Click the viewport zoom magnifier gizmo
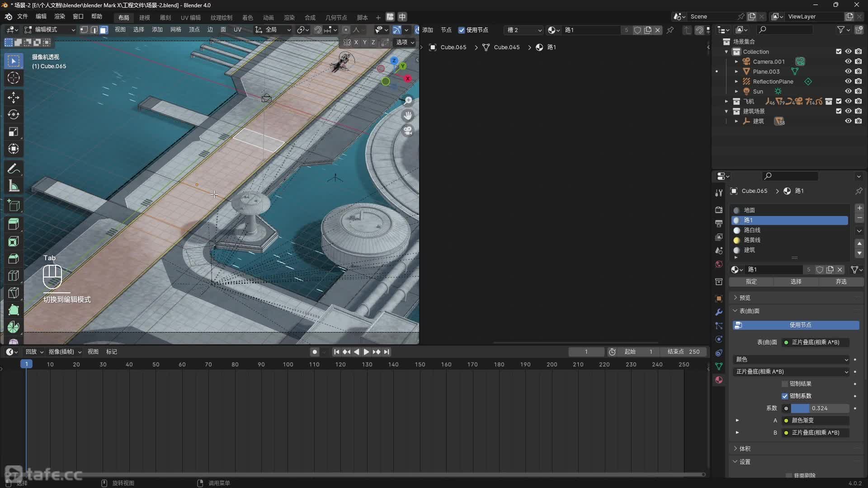 pos(408,100)
